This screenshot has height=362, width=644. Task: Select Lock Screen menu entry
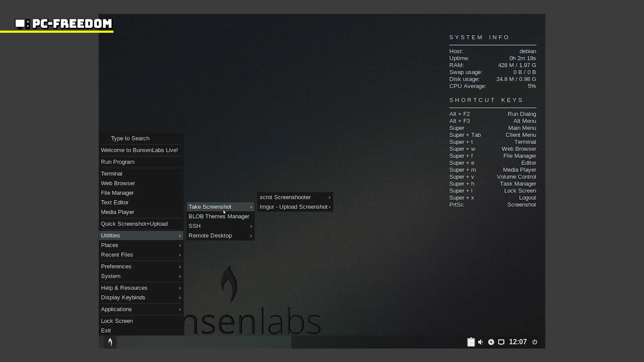click(x=117, y=321)
